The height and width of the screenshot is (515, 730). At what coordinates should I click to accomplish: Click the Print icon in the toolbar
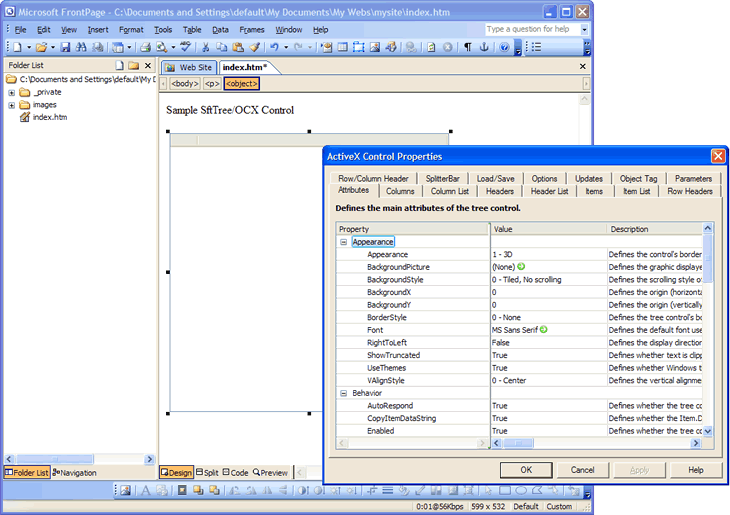pos(145,47)
